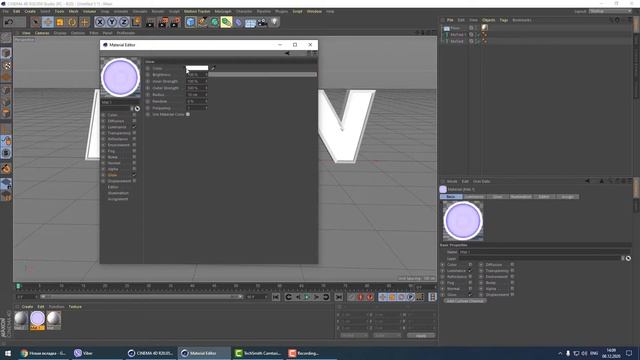
Task: Click the color eyedropper in Material Editor
Action: 213,68
